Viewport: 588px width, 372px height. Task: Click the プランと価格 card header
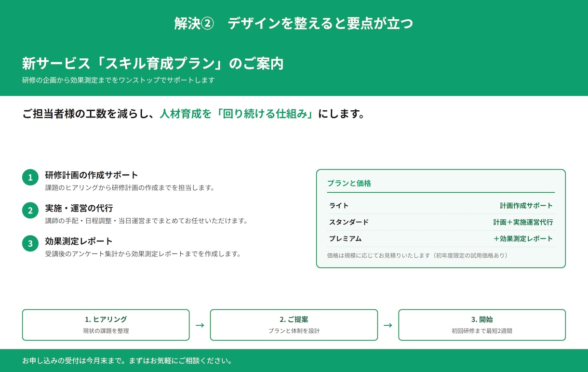[349, 184]
